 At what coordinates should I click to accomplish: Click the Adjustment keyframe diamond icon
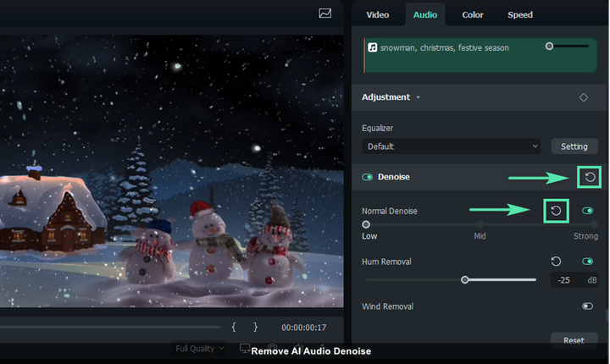[583, 97]
